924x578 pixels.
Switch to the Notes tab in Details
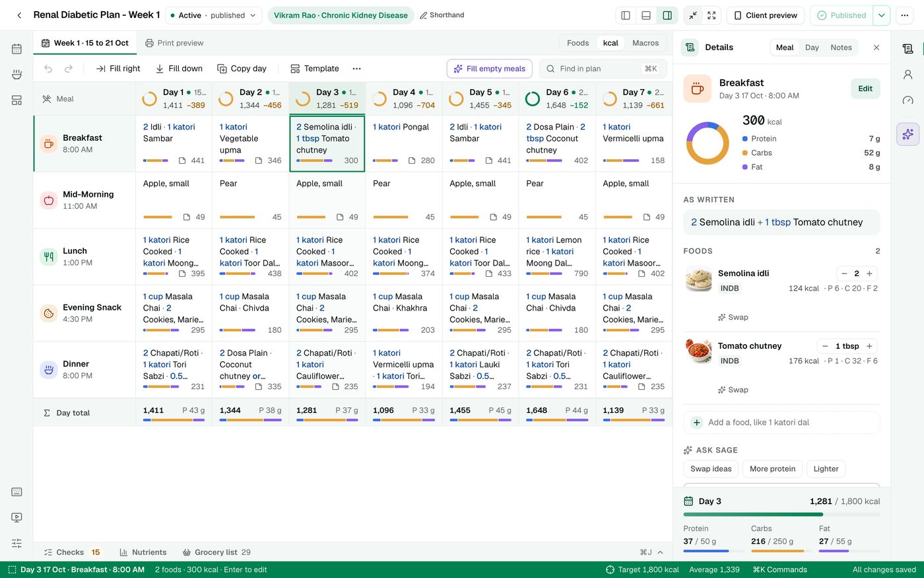tap(841, 48)
